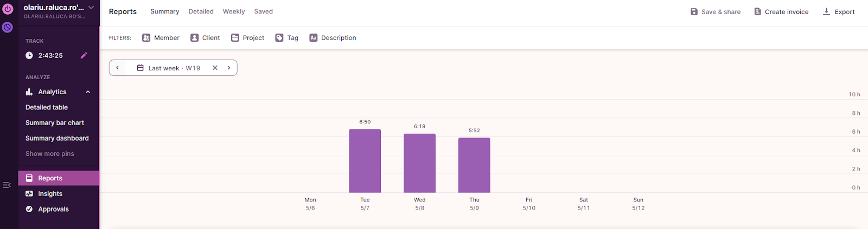
Task: Expand the workspace switcher dropdown arrow
Action: tap(91, 8)
